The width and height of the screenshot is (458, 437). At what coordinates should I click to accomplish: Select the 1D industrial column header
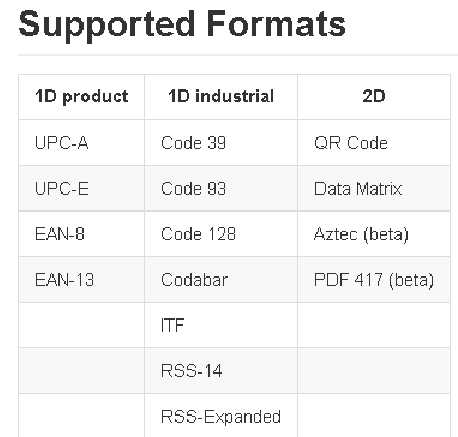(x=221, y=96)
